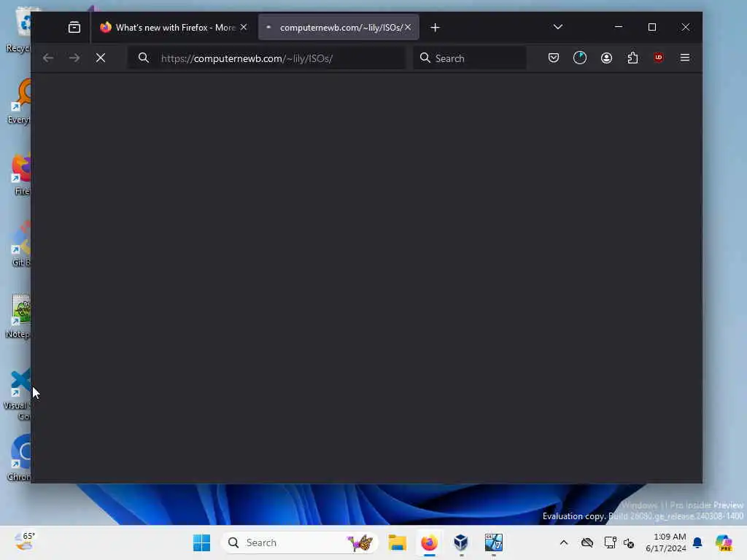This screenshot has height=560, width=747.
Task: Select the Everything desktop shortcut
Action: click(19, 101)
